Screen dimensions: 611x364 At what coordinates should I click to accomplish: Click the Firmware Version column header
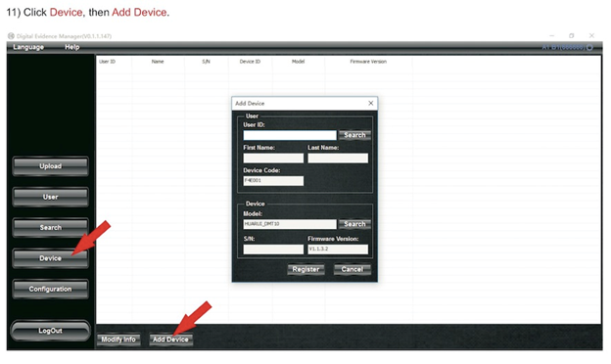(x=368, y=62)
